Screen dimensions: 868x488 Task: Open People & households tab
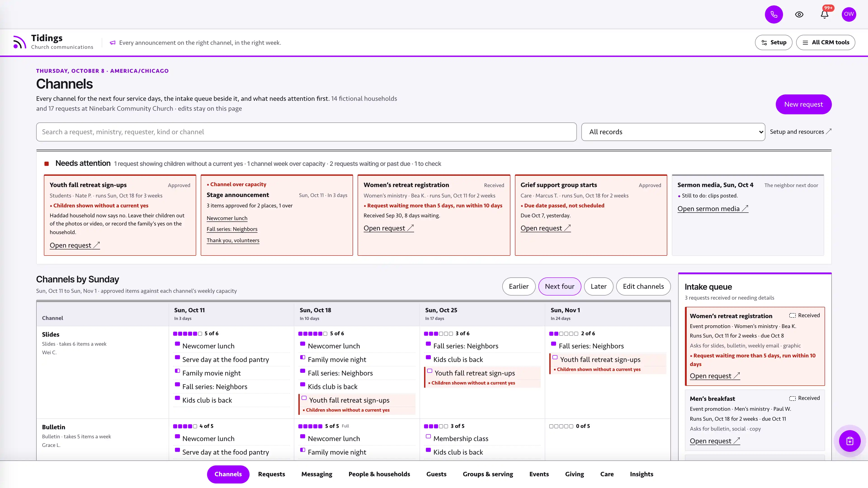379,474
